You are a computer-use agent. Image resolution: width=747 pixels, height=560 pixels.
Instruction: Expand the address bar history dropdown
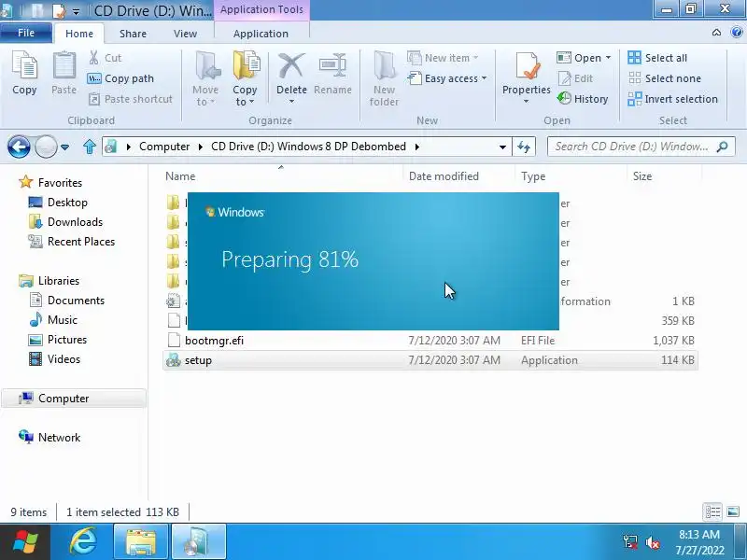tap(502, 147)
